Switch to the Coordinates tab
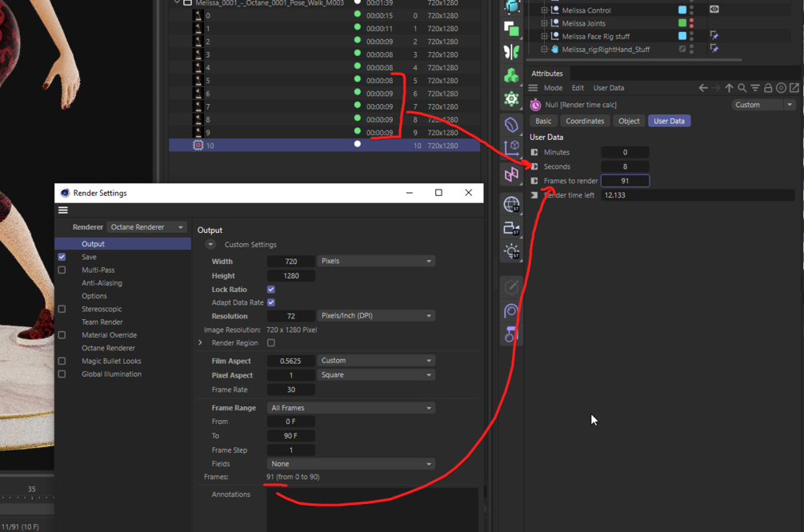The height and width of the screenshot is (532, 804). tap(585, 121)
